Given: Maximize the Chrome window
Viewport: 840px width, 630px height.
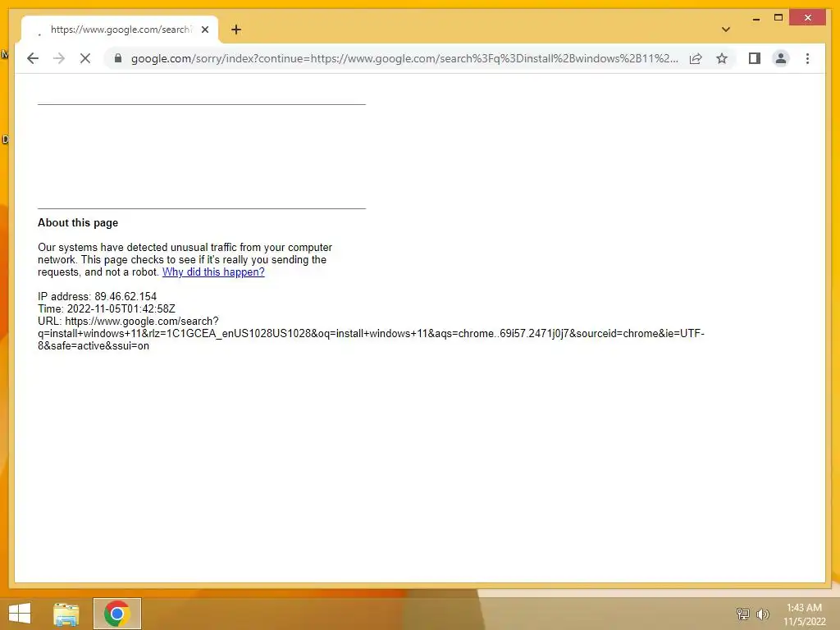Looking at the screenshot, I should click(x=778, y=18).
